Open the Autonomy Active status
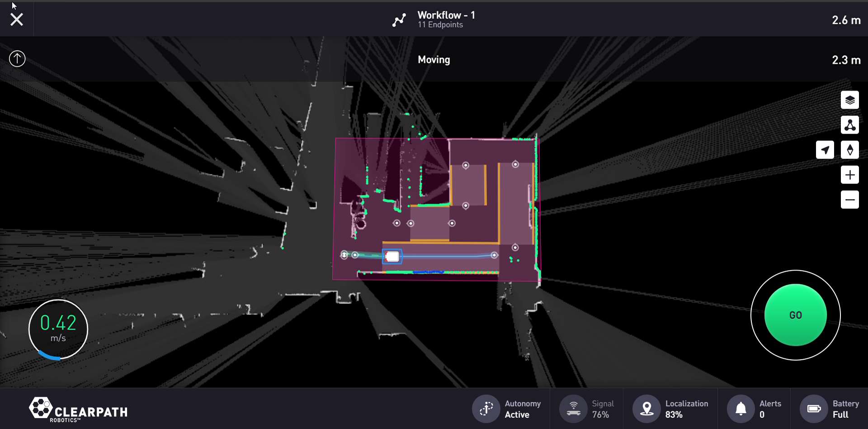 [486, 409]
